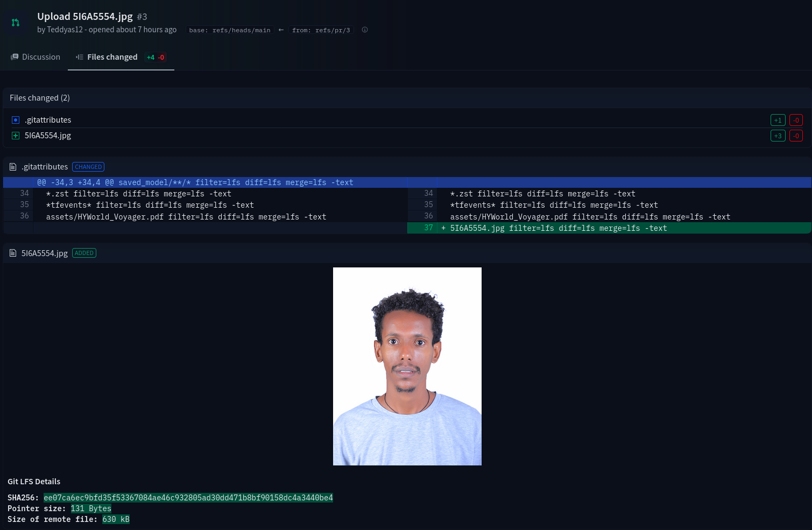This screenshot has width=812, height=530.
Task: Click the CHANGED badge next to .gitattributes
Action: (x=88, y=167)
